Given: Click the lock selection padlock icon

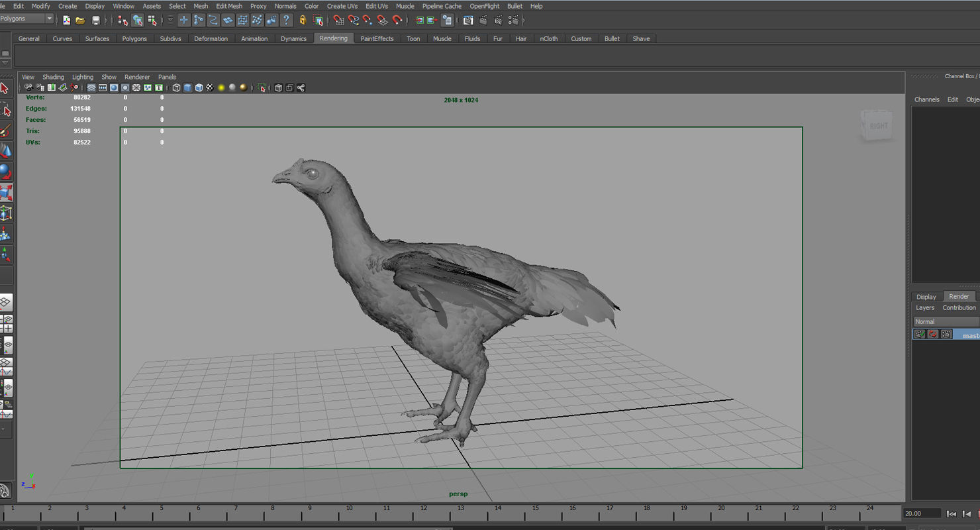Looking at the screenshot, I should (303, 21).
